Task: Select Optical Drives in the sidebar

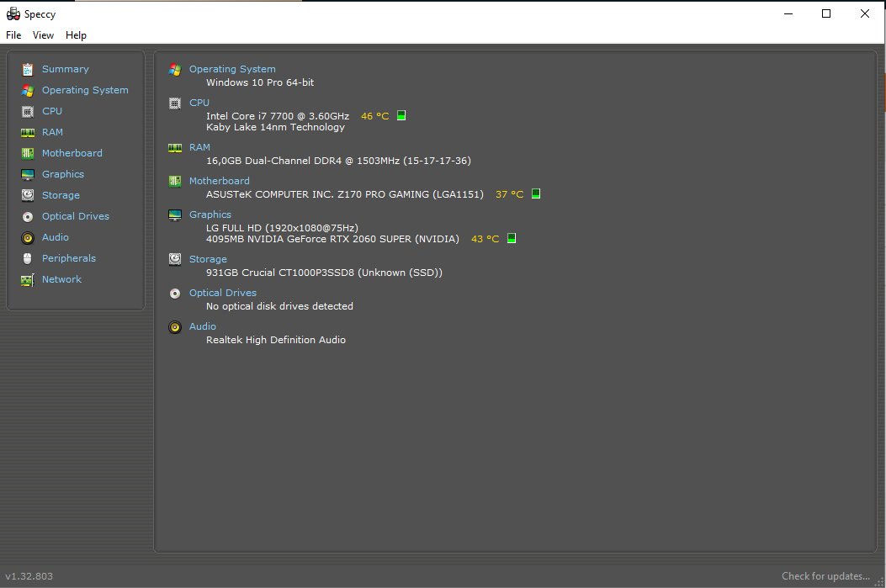Action: coord(76,216)
